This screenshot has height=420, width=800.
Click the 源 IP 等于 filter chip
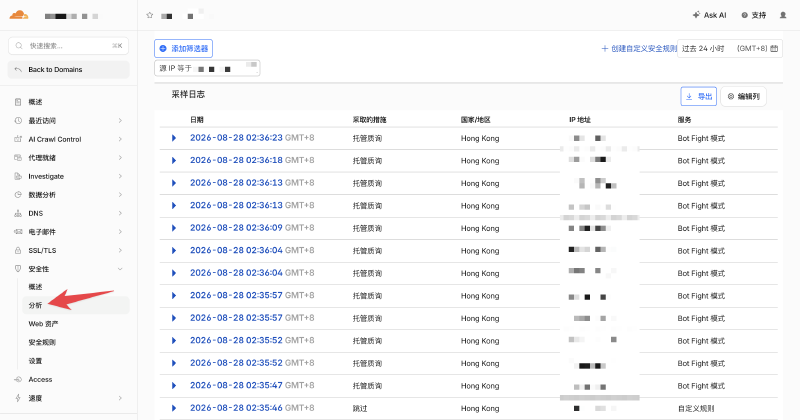pos(207,68)
